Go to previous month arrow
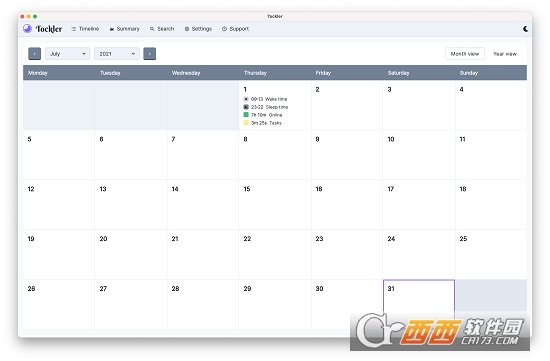550x361 pixels. tap(34, 54)
